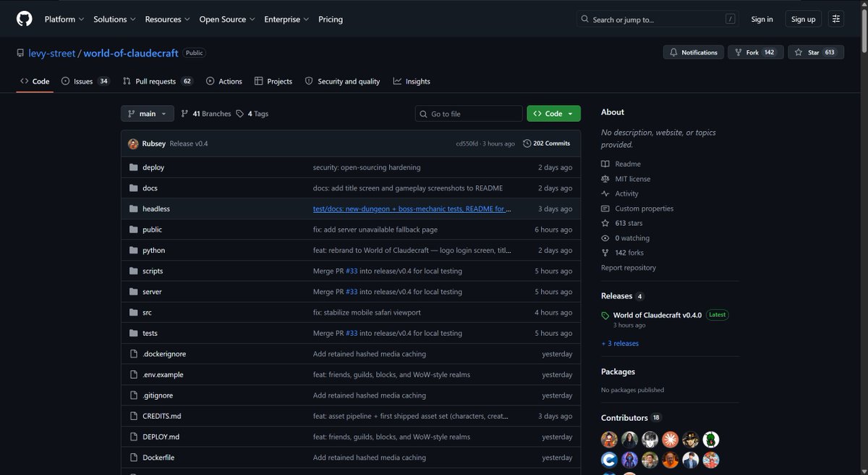868x475 pixels.
Task: Expand the Platform menu
Action: (x=64, y=20)
